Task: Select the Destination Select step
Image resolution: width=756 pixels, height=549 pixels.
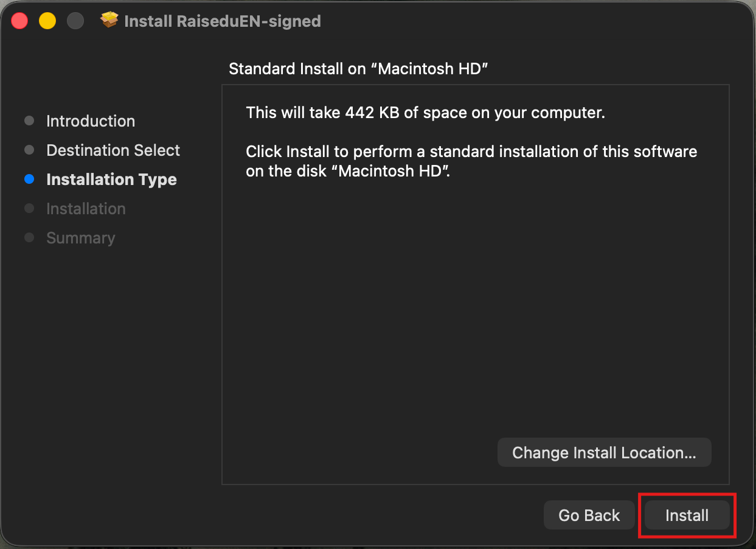Action: tap(113, 150)
